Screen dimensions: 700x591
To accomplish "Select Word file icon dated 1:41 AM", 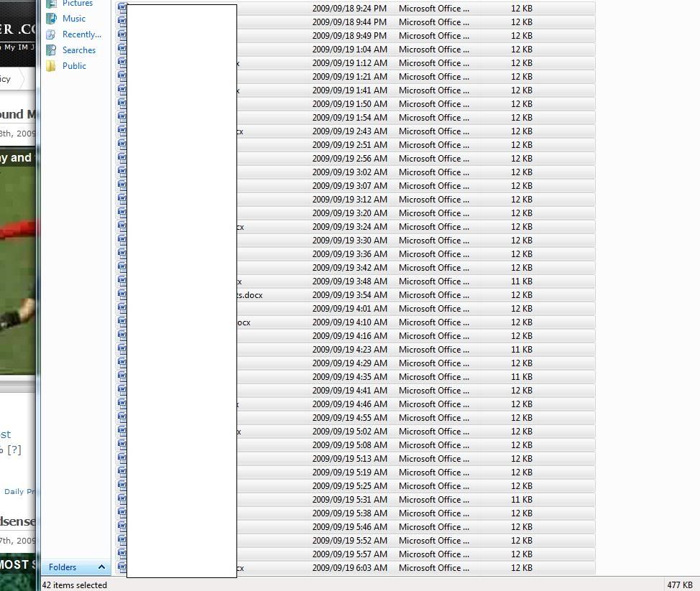I will (121, 89).
